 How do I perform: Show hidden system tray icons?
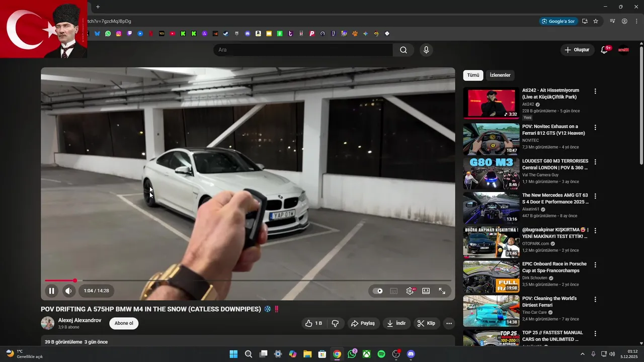click(x=583, y=354)
